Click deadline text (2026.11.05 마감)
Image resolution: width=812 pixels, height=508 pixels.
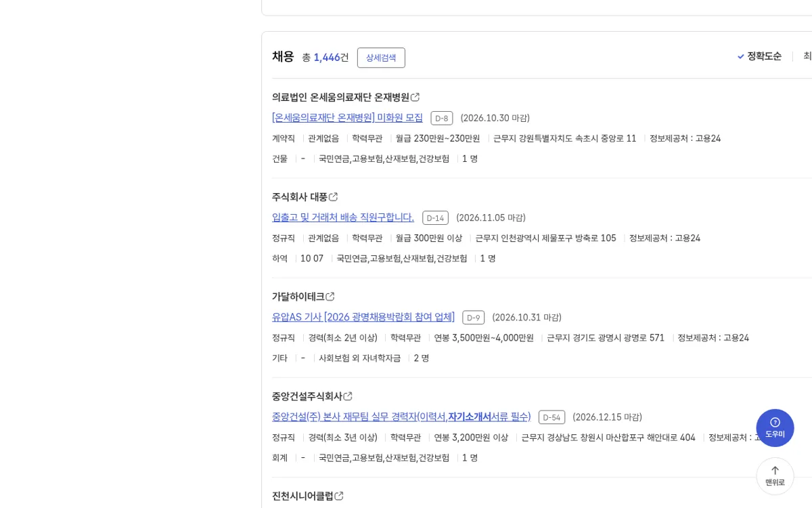pos(491,217)
